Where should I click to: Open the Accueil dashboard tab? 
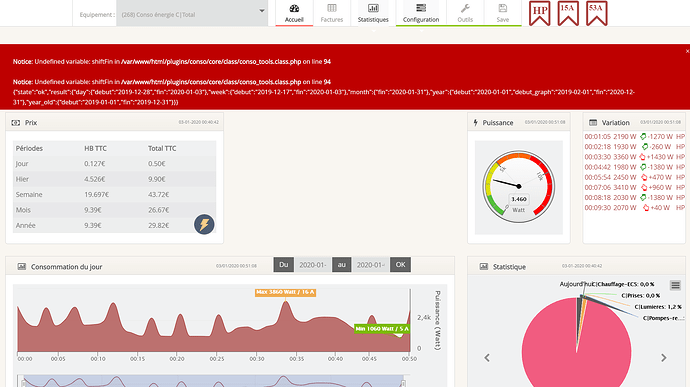(294, 13)
